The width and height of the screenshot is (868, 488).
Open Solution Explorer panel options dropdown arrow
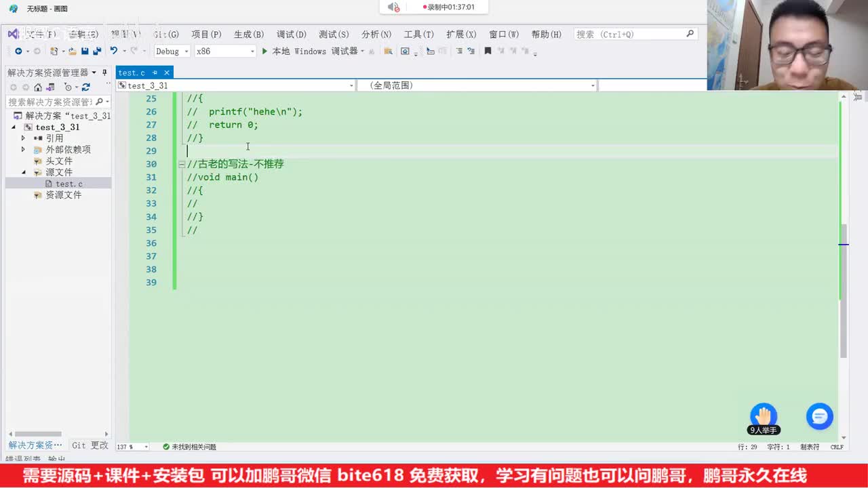[x=94, y=73]
